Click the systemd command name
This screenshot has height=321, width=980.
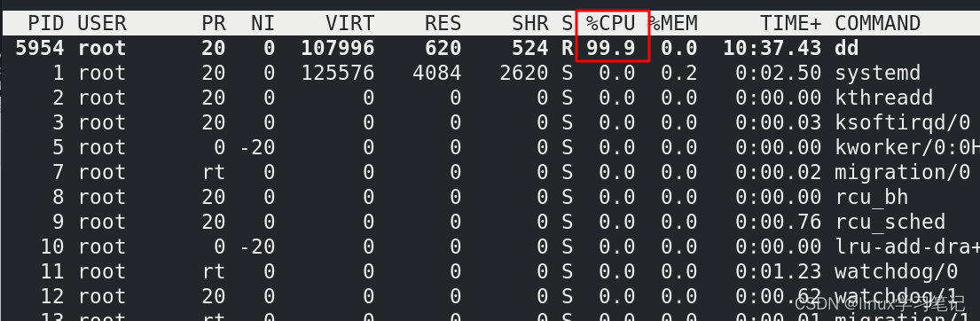pyautogui.click(x=877, y=73)
